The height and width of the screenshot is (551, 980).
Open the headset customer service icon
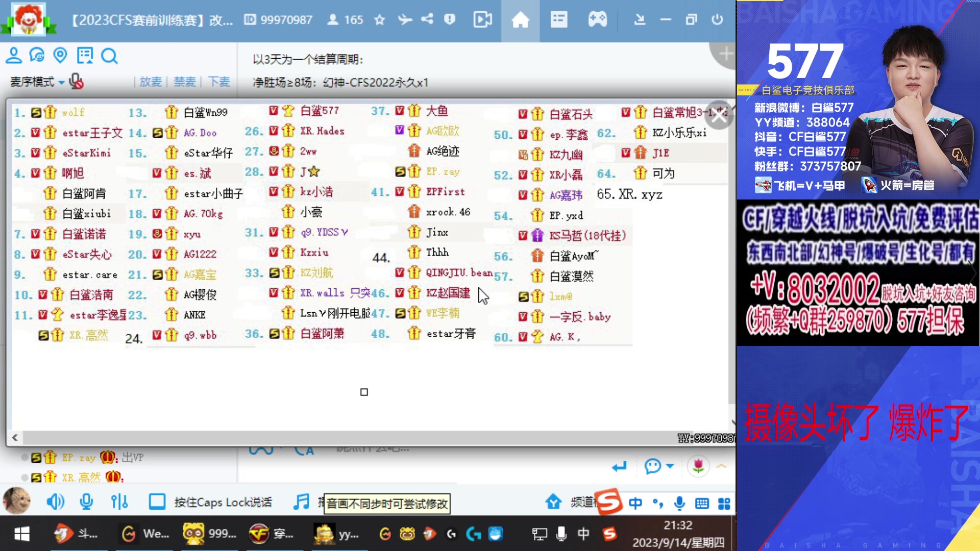pos(37,55)
